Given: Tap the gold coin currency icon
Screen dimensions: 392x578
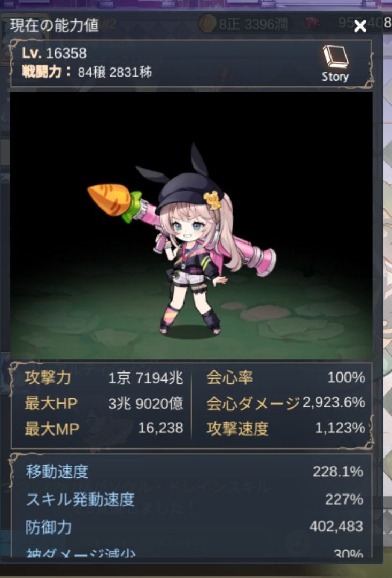Looking at the screenshot, I should 207,24.
